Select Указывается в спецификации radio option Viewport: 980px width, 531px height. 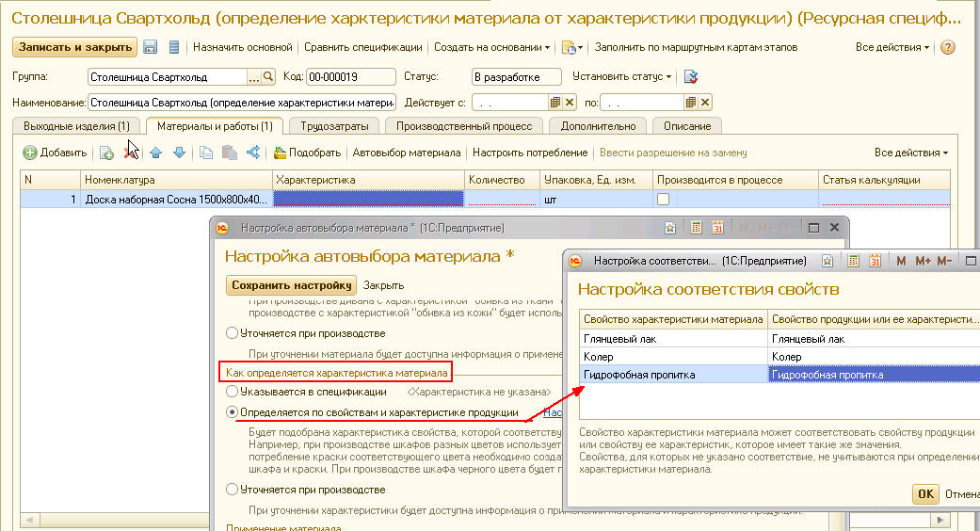tap(232, 392)
